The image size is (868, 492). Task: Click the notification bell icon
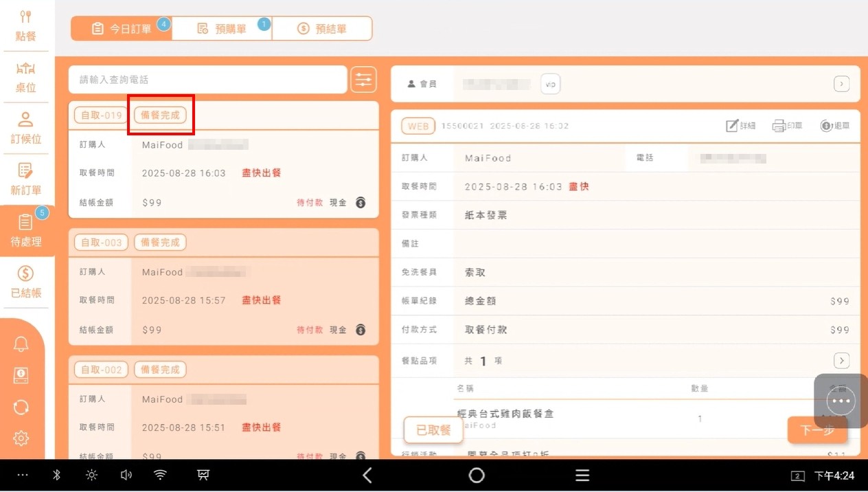[x=21, y=345]
